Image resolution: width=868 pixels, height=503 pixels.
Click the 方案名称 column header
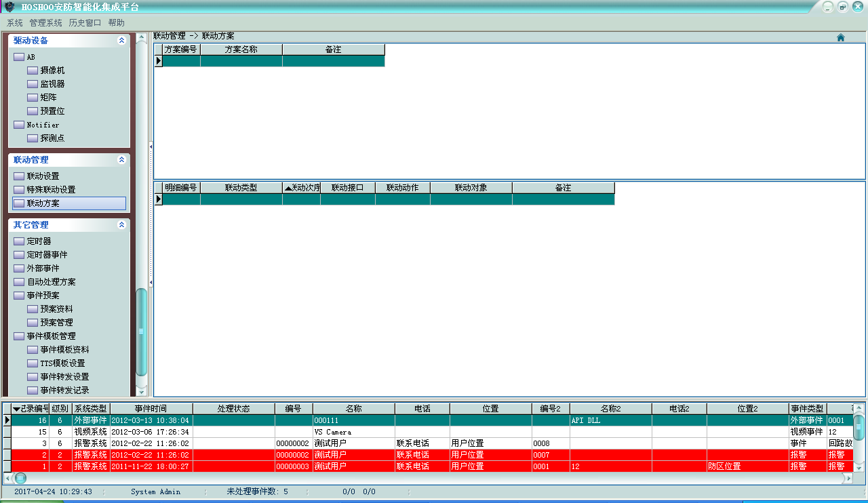click(x=241, y=49)
